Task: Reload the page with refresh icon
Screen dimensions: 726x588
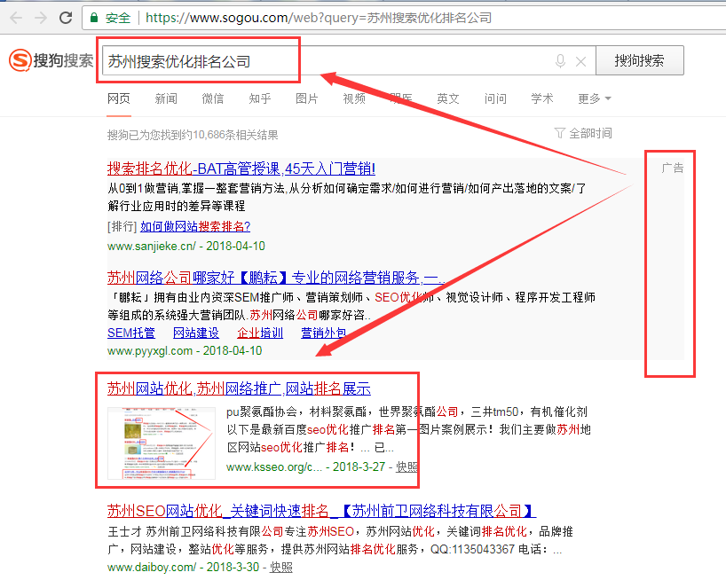Action: (x=66, y=18)
